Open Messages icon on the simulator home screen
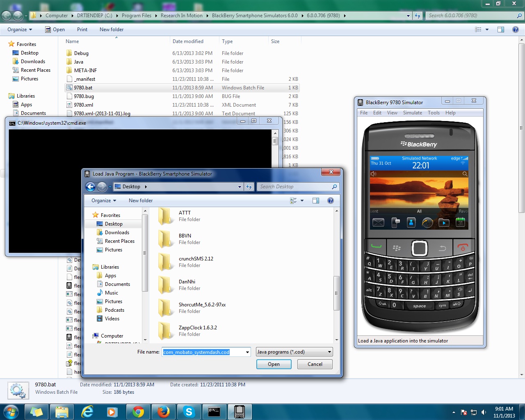Image resolution: width=525 pixels, height=420 pixels. (378, 223)
